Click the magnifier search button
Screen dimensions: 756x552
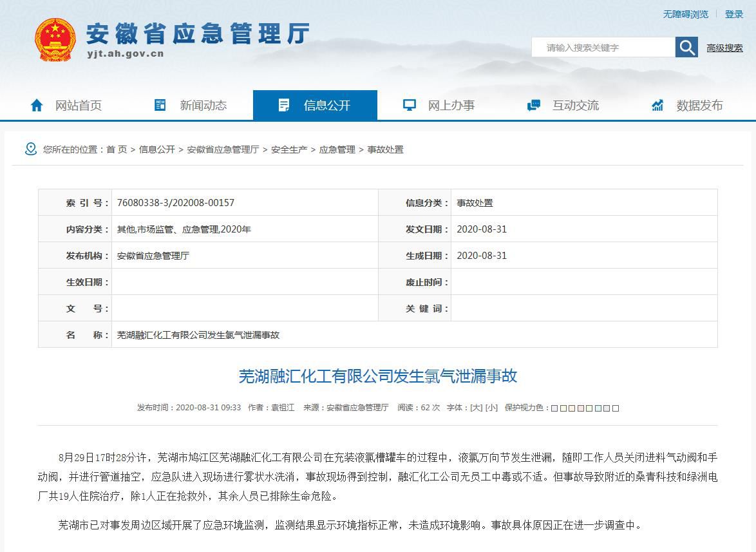click(x=686, y=47)
